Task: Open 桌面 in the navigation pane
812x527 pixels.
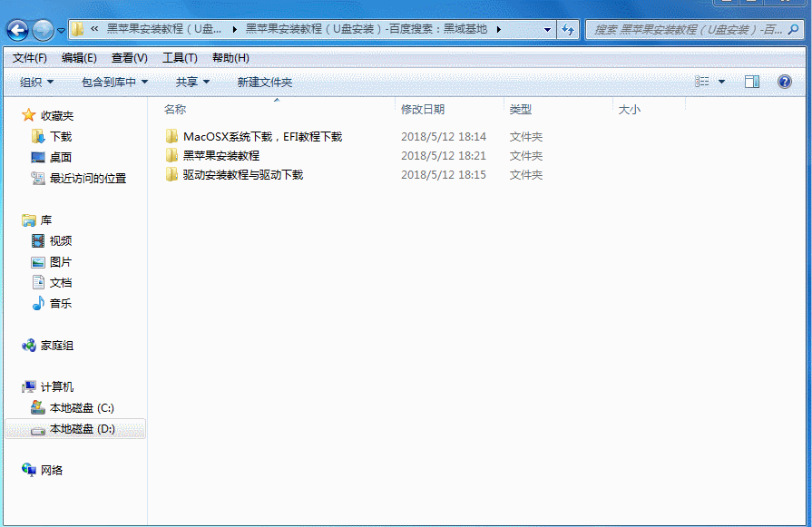Action: coord(61,158)
